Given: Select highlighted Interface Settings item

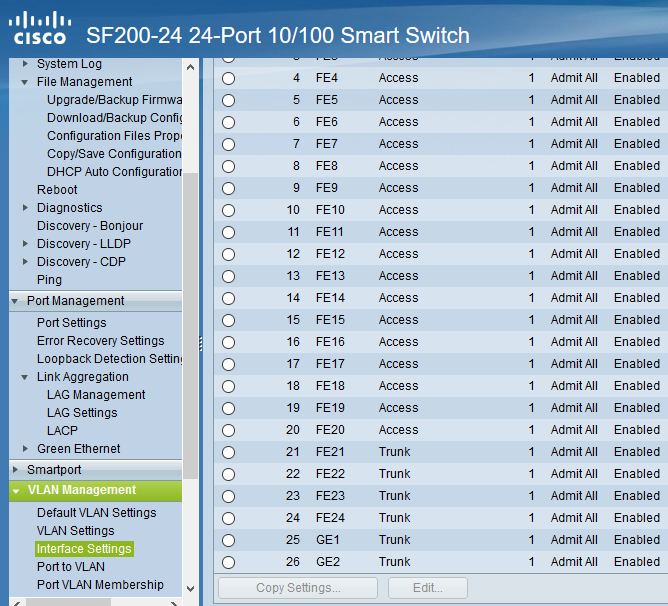Looking at the screenshot, I should point(84,549).
